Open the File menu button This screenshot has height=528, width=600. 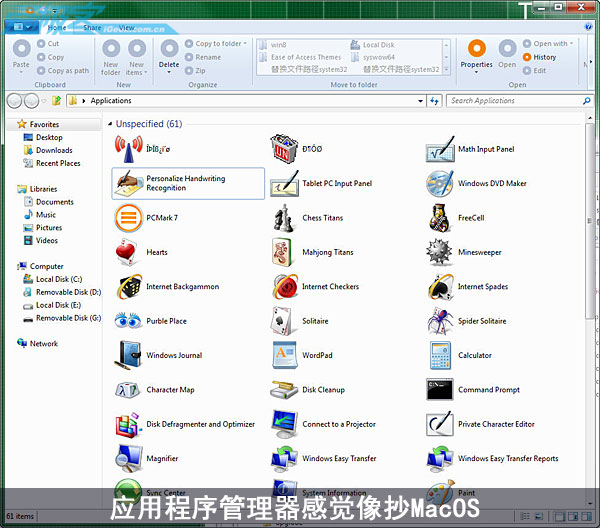click(21, 27)
